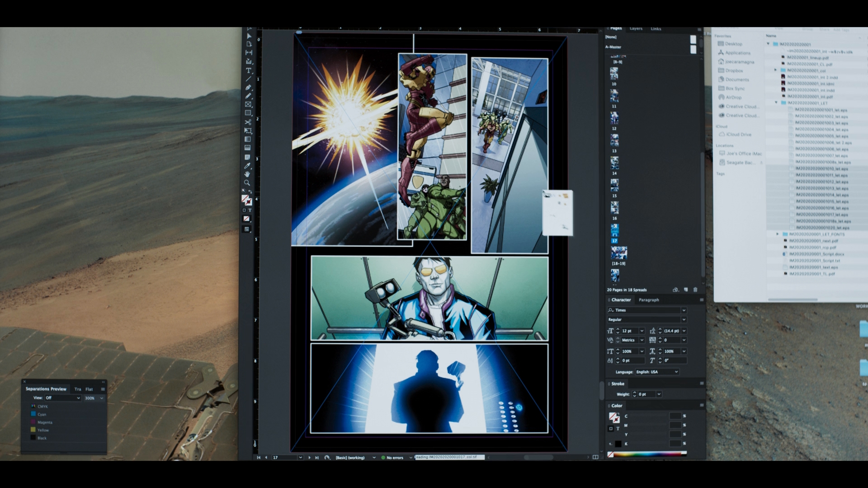
Task: Switch to the Layers panel tab
Action: point(636,28)
